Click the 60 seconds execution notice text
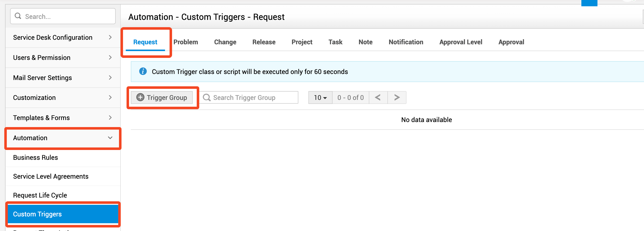The height and width of the screenshot is (231, 644). pyautogui.click(x=250, y=72)
